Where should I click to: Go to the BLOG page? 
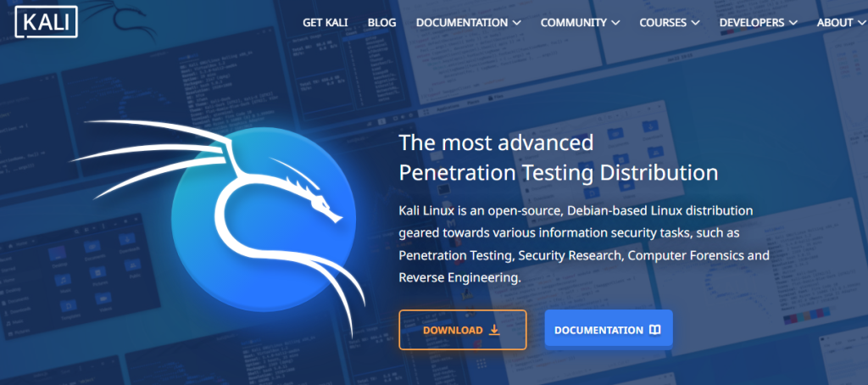382,23
